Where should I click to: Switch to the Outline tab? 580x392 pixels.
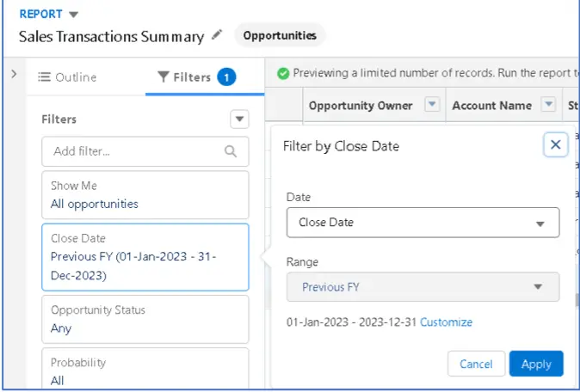click(x=67, y=77)
